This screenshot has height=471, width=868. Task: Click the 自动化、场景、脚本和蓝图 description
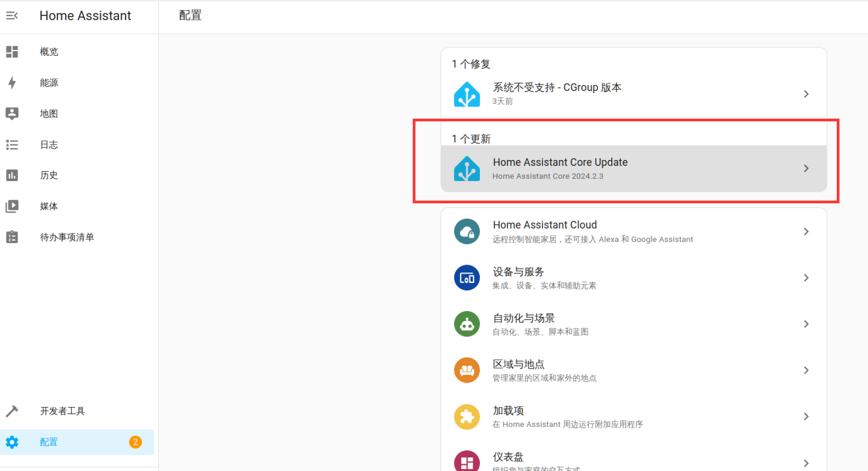tap(540, 332)
